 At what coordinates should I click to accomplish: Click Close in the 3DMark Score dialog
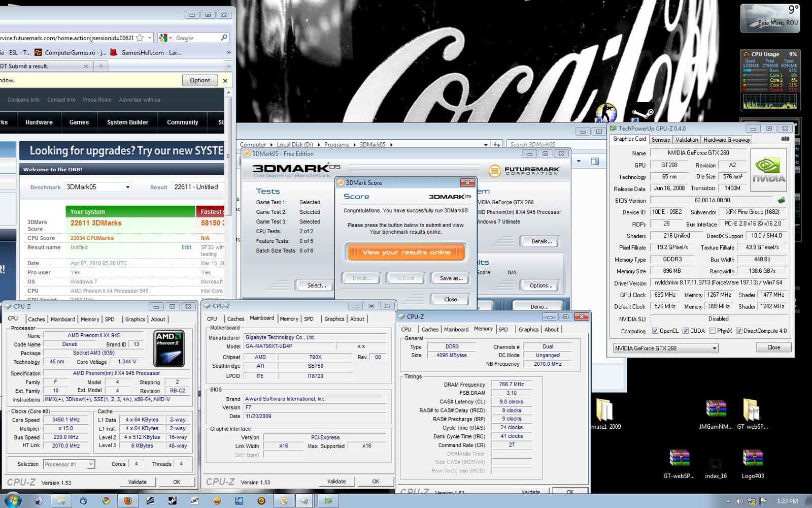pyautogui.click(x=451, y=300)
